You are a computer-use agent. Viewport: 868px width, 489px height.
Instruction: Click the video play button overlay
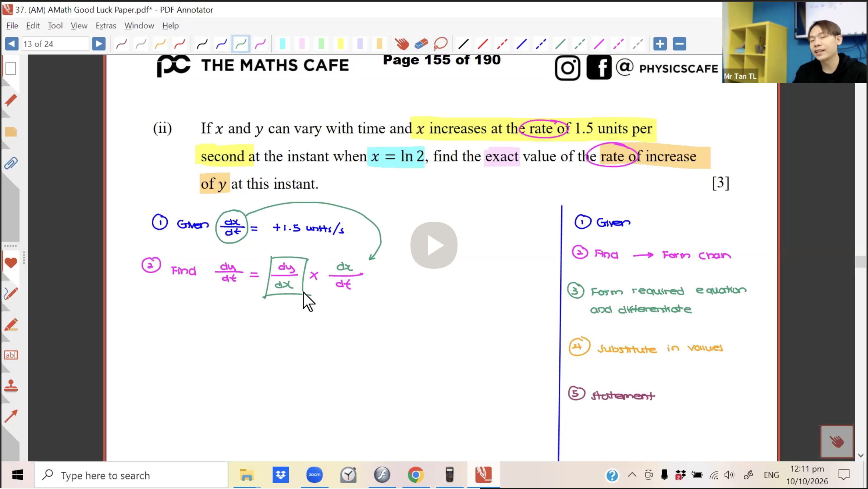tap(434, 245)
